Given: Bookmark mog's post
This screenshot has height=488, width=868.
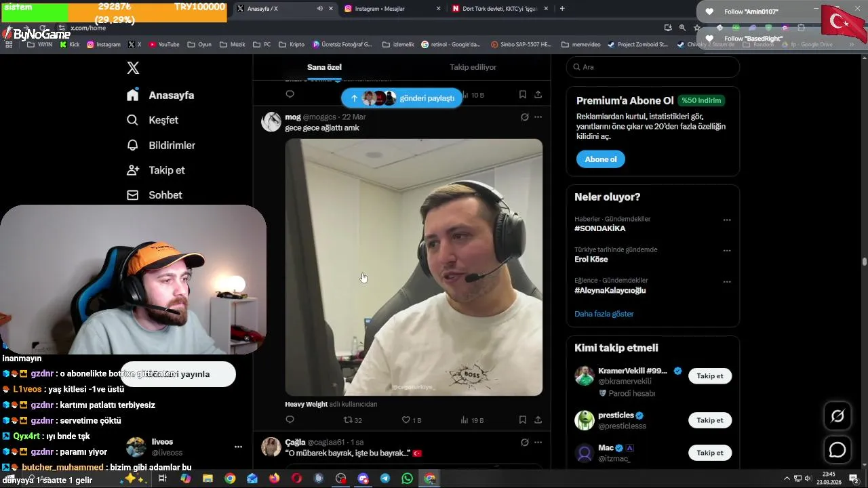Looking at the screenshot, I should coord(522,420).
